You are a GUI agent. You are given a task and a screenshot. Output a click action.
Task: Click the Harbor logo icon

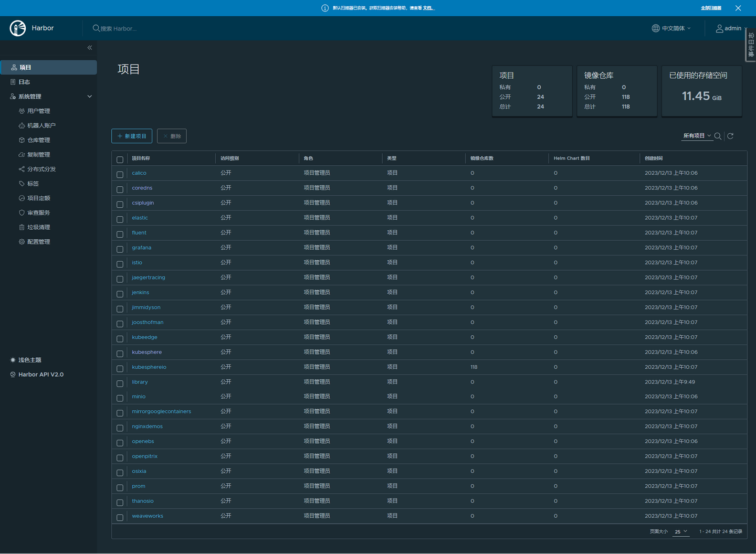(x=17, y=28)
